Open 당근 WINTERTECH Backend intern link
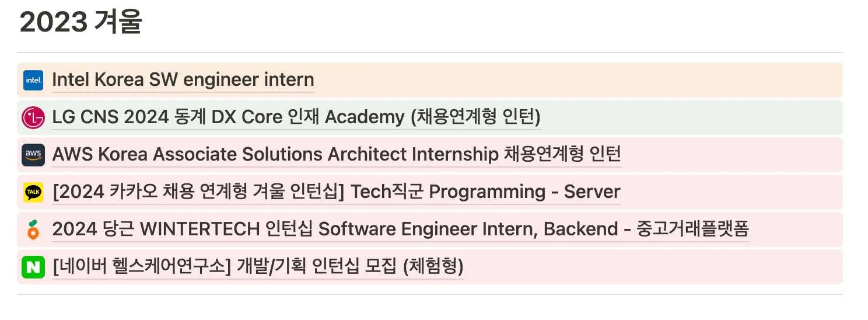 [x=400, y=229]
